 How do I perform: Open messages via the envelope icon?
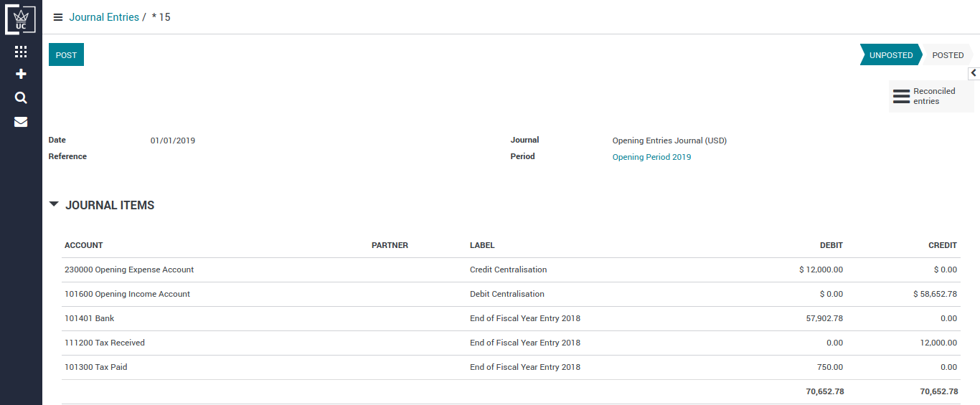(21, 122)
